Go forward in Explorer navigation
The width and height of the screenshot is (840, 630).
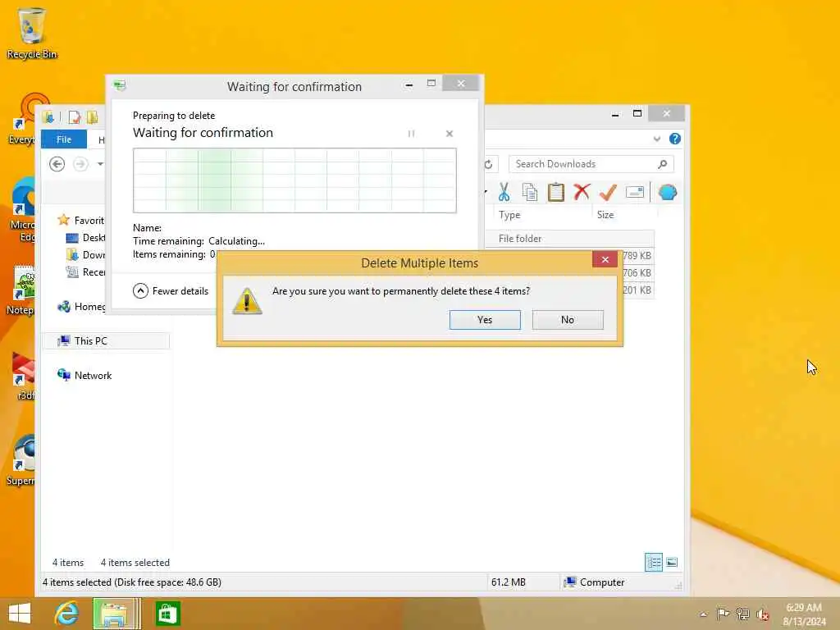click(80, 164)
